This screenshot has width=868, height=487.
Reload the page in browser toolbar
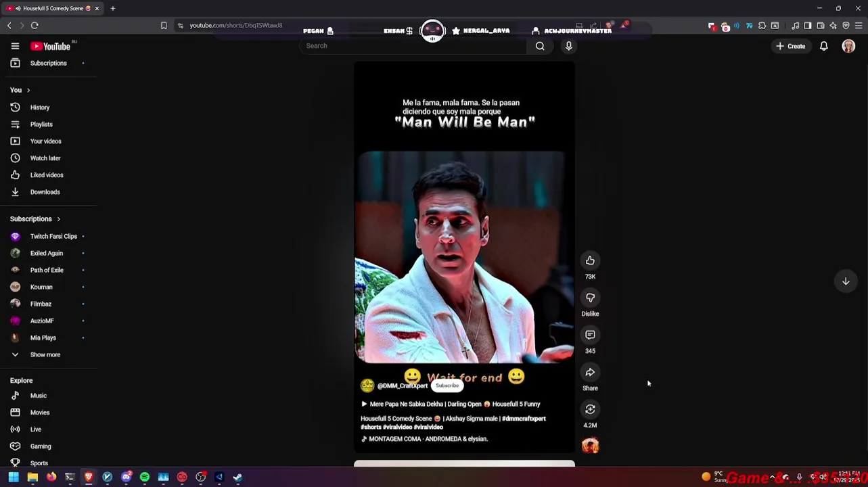point(35,25)
